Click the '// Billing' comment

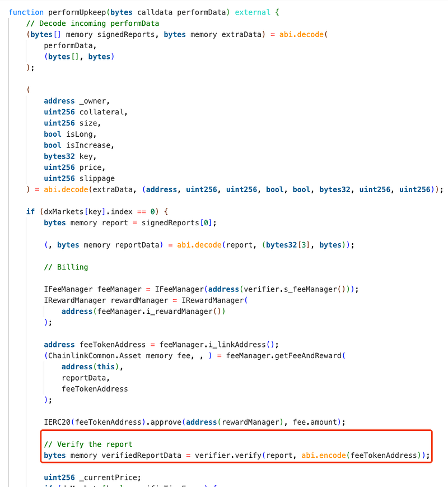point(66,267)
